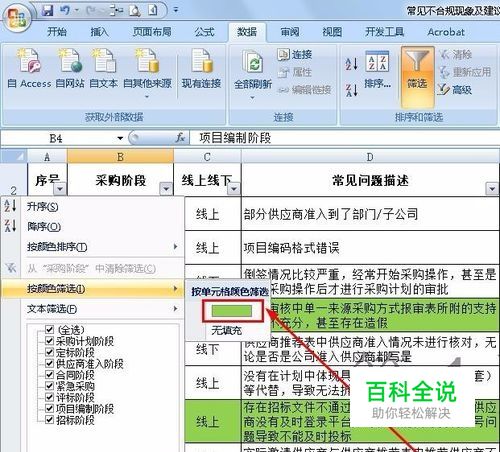
Task: Switch to 页面布局 ribbon tab
Action: pyautogui.click(x=152, y=32)
